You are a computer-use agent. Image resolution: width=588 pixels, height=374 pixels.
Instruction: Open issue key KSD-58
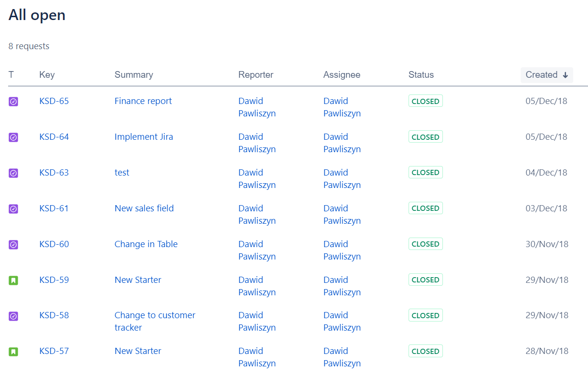coord(54,315)
